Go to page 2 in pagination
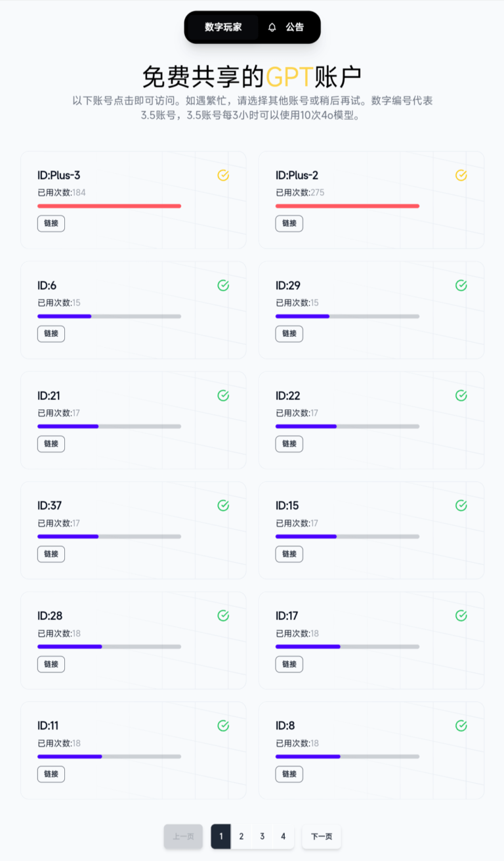 pyautogui.click(x=241, y=836)
